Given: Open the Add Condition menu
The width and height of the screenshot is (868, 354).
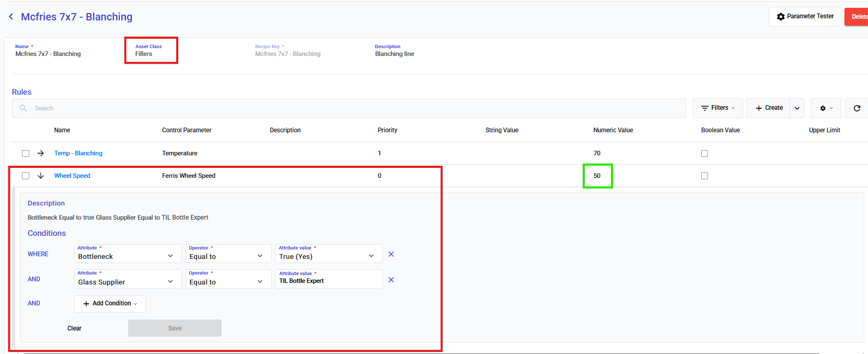Looking at the screenshot, I should point(110,303).
